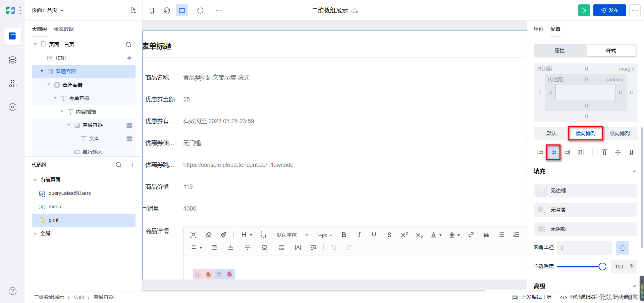Image resolution: width=644 pixels, height=303 pixels.
Task: Collapse the 表单容器 tree node
Action: click(x=55, y=98)
